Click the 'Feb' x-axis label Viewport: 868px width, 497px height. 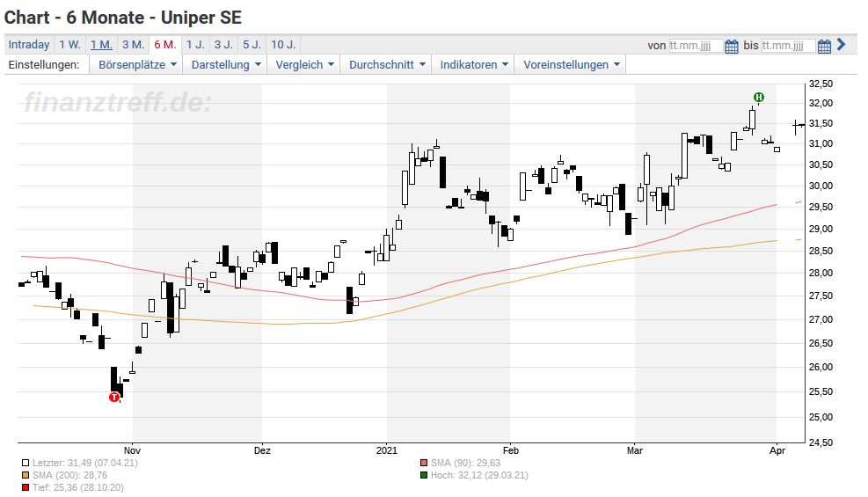(x=510, y=450)
